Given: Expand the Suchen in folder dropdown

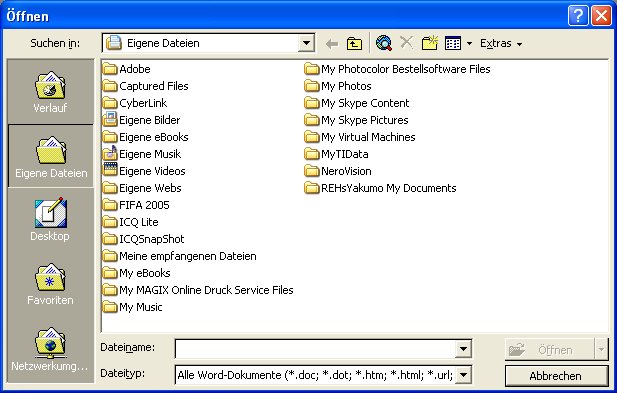Looking at the screenshot, I should [306, 43].
